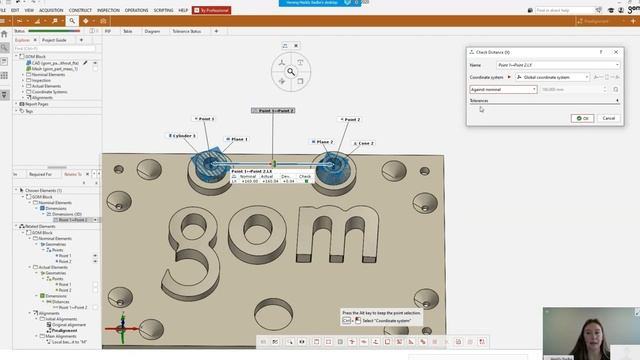640x360 pixels.
Task: Click in the Explorer search field
Action: click(54, 48)
